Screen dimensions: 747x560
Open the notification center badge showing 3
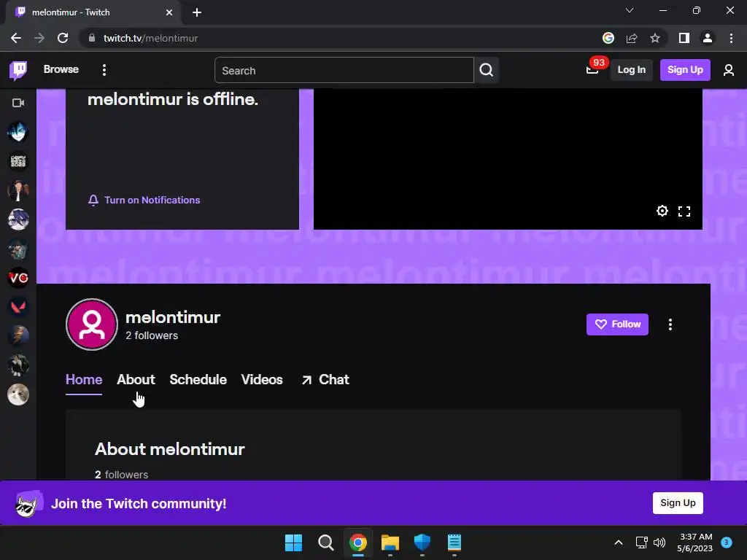click(726, 542)
